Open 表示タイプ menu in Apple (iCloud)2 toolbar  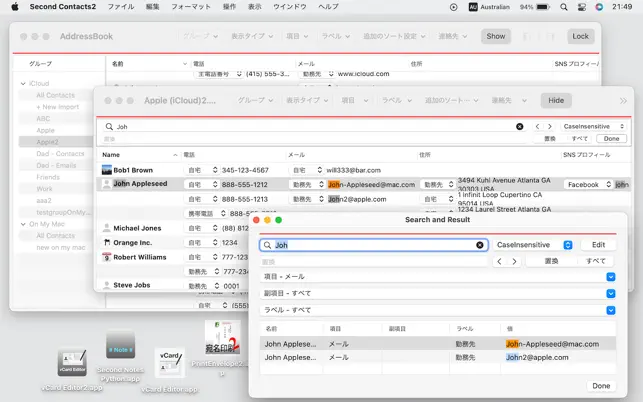307,100
